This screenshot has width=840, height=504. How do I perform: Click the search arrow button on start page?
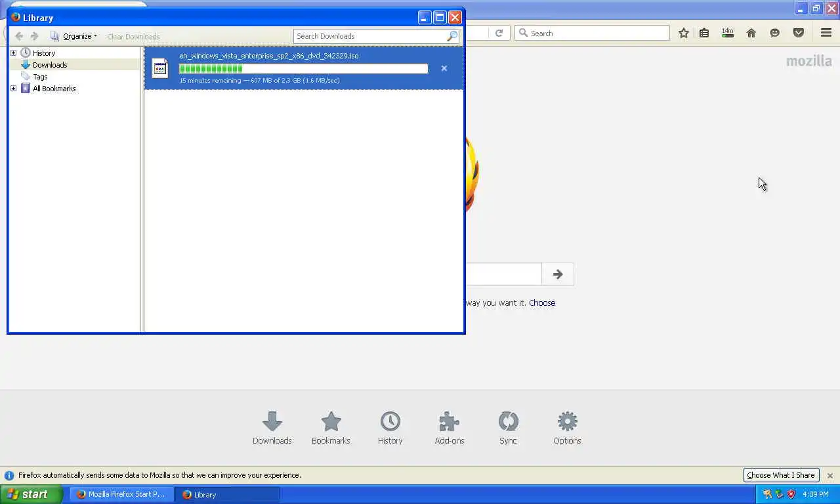click(x=558, y=274)
